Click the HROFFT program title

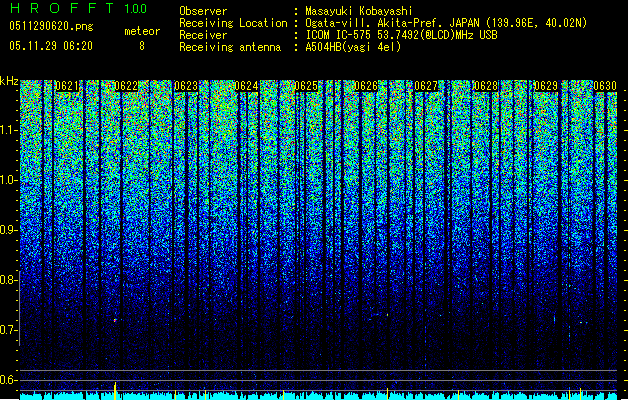coord(62,8)
